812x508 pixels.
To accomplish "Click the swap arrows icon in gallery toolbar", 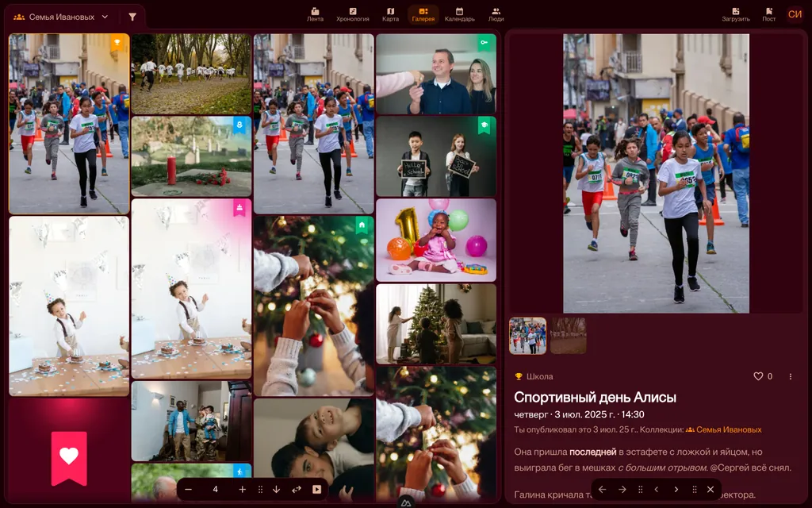I will (x=297, y=489).
